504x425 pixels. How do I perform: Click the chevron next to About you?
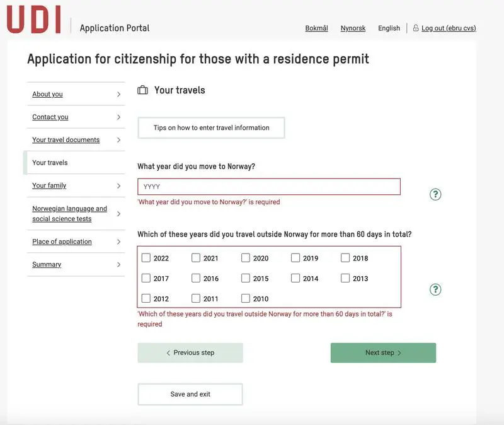point(118,95)
